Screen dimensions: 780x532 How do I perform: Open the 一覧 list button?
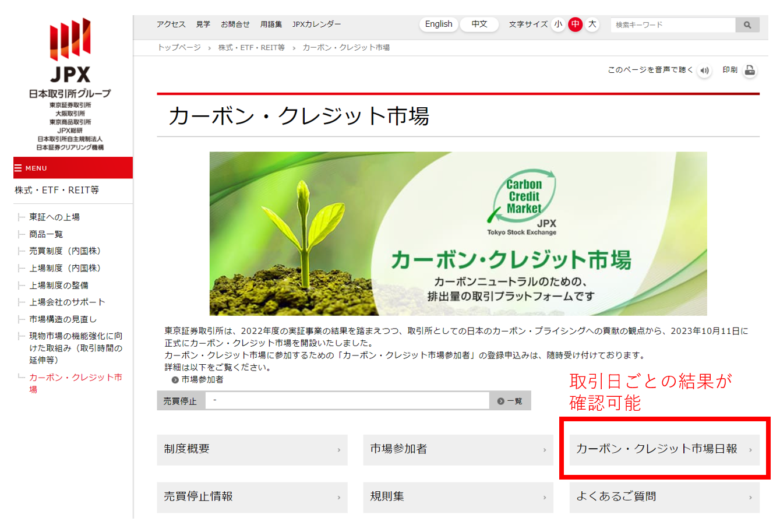(x=510, y=401)
